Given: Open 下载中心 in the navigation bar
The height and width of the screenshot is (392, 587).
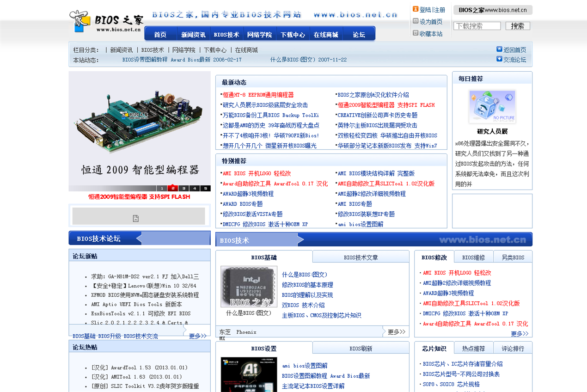Looking at the screenshot, I should (x=293, y=35).
